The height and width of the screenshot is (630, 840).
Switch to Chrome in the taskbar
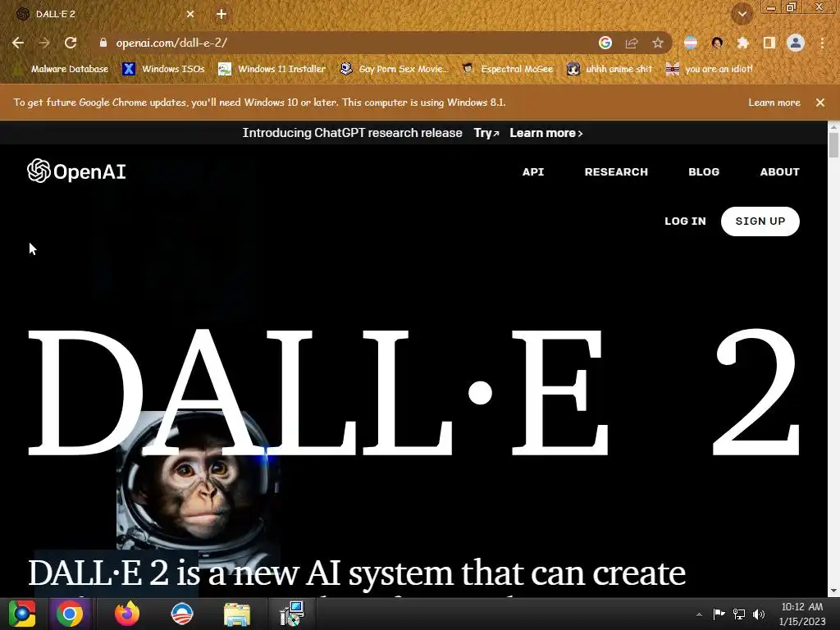point(70,614)
